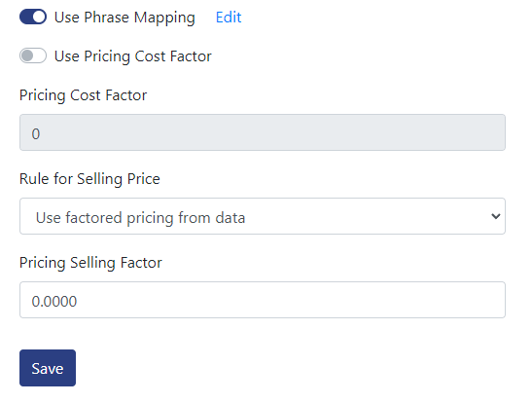
Task: Open the Edit link for phrase mapping
Action: pos(229,18)
